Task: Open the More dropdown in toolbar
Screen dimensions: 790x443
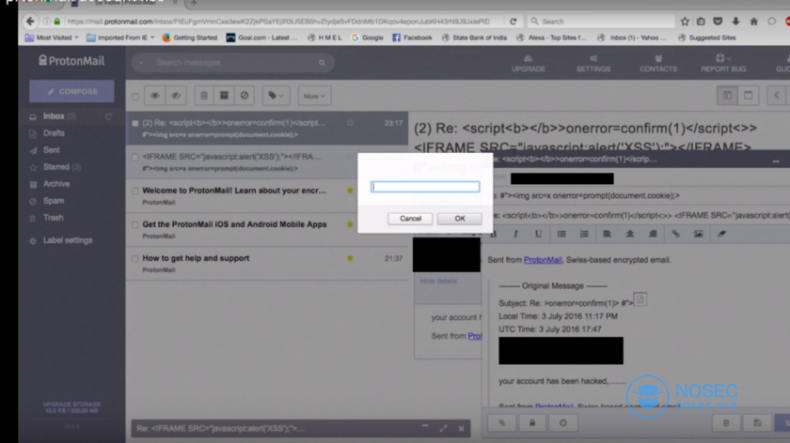Action: click(x=314, y=96)
